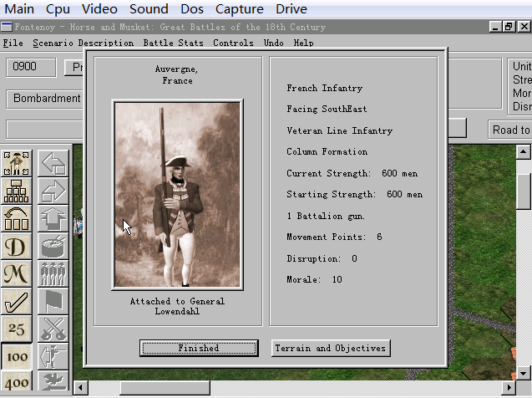Click the map vertical scrollbar up arrow
The image size is (532, 398).
(x=524, y=152)
